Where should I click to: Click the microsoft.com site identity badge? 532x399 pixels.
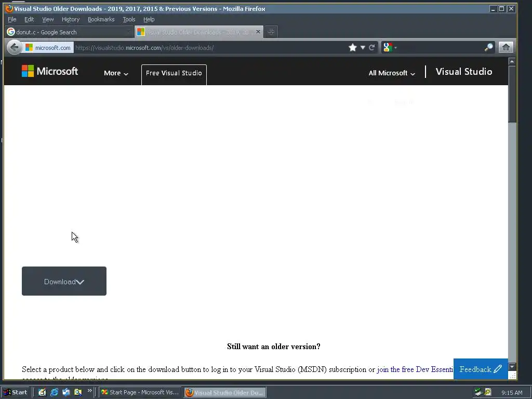(x=48, y=47)
